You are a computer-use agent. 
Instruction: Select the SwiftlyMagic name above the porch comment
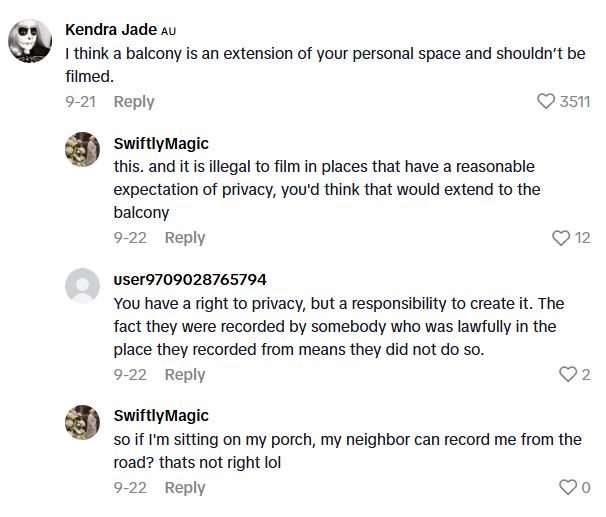click(x=161, y=415)
